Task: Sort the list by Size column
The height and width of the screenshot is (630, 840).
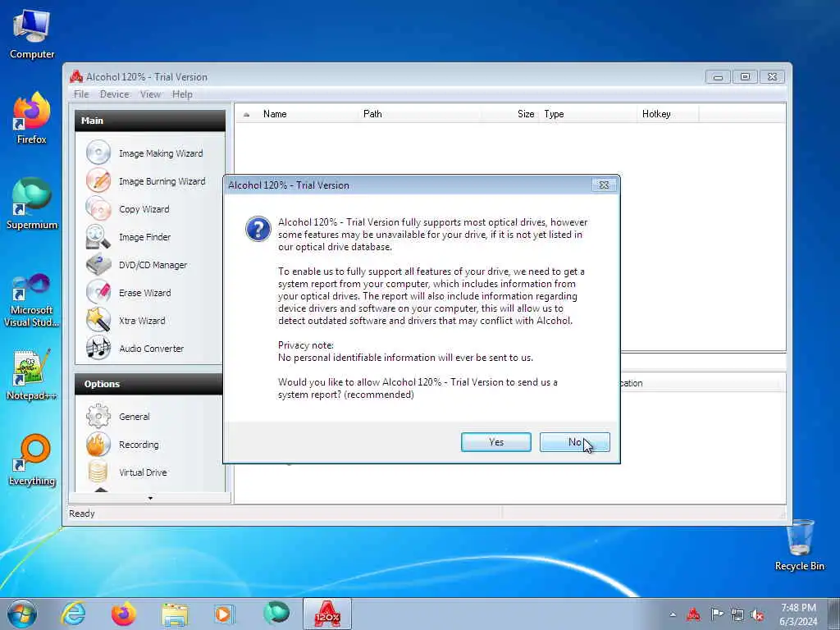Action: coord(510,113)
